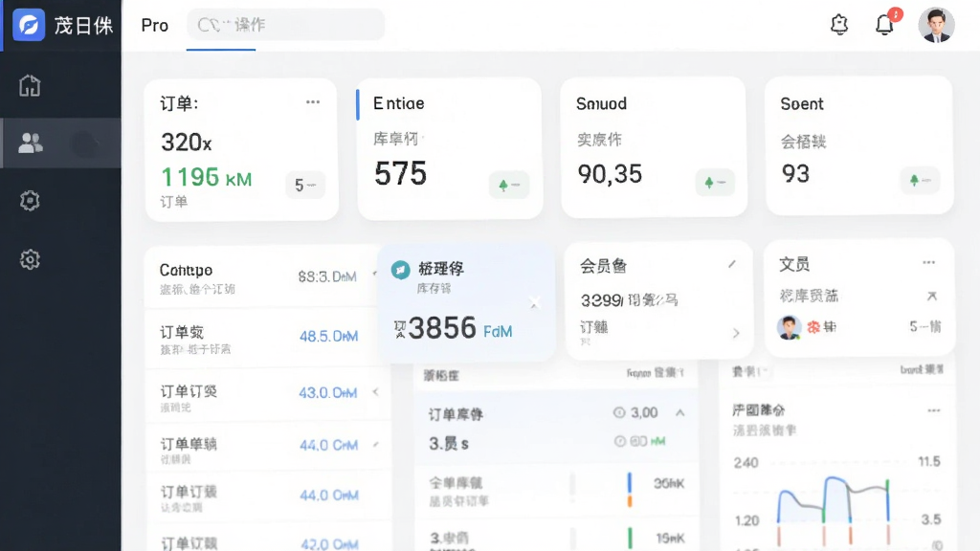Click the line chart area

pos(834,501)
